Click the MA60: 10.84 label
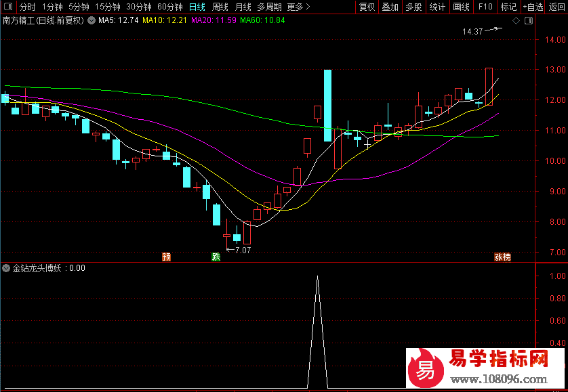 click(262, 20)
